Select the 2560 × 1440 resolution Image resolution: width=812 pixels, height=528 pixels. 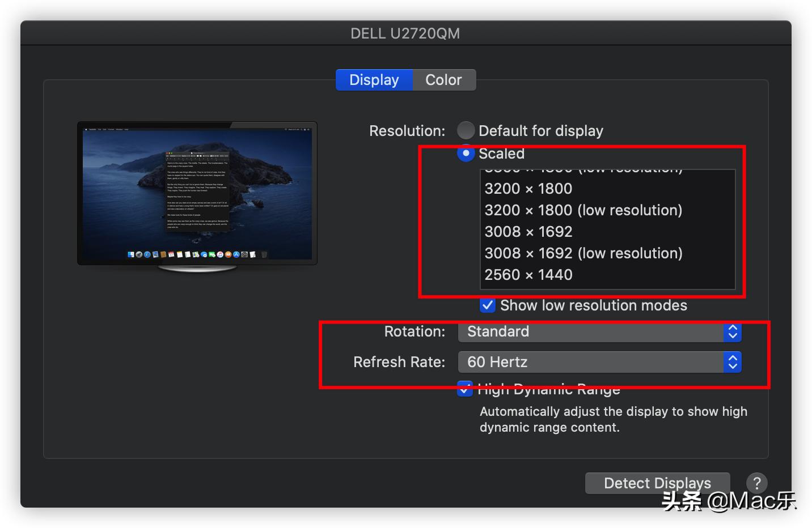tap(528, 275)
